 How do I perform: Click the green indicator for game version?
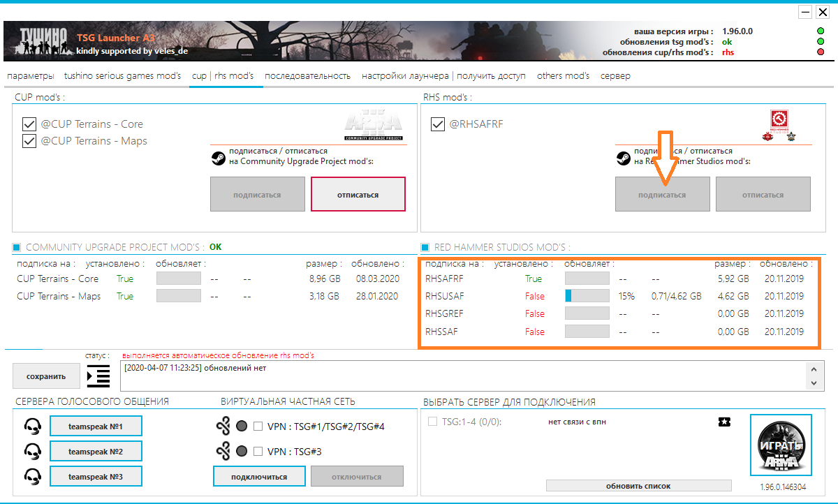pos(820,31)
